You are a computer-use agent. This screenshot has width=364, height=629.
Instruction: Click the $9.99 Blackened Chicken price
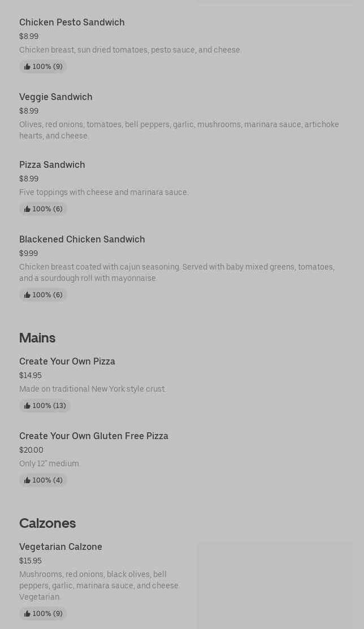click(28, 253)
